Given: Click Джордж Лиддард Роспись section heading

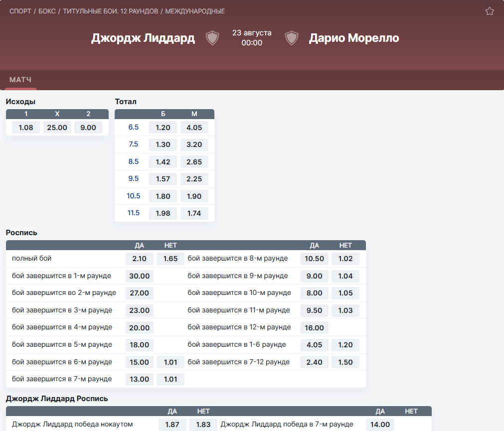Looking at the screenshot, I should 57,399.
